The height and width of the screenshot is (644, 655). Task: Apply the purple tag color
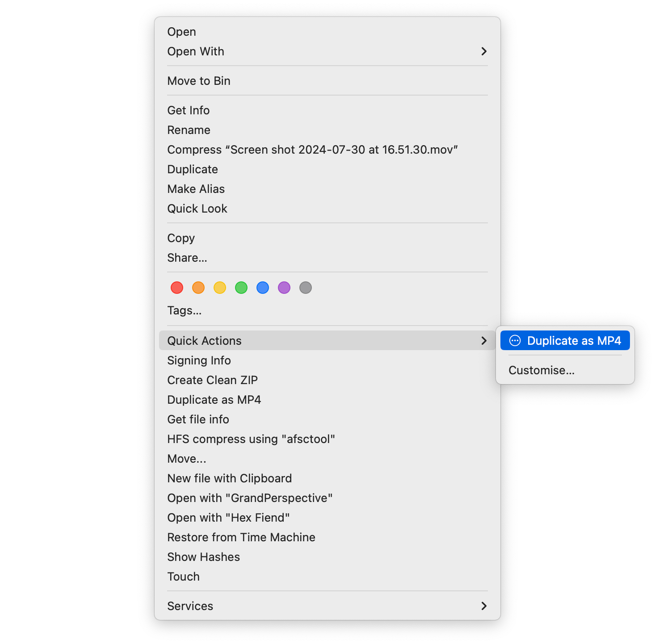point(284,288)
